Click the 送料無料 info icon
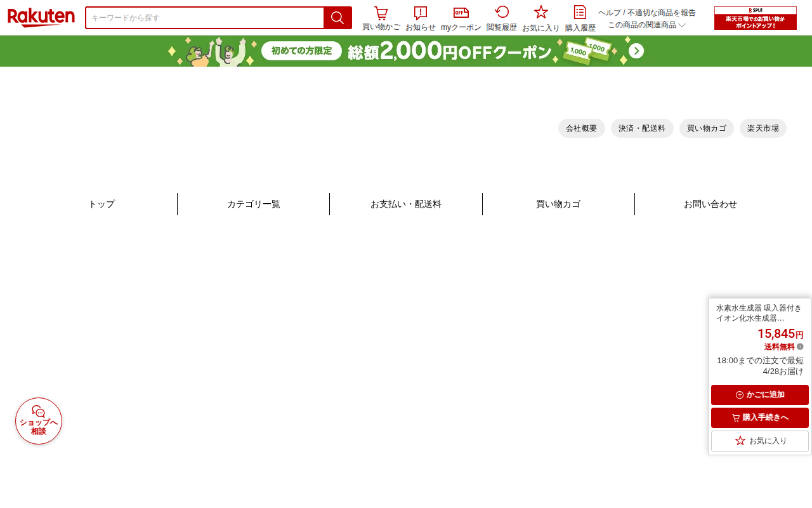This screenshot has height=508, width=812. (x=800, y=347)
